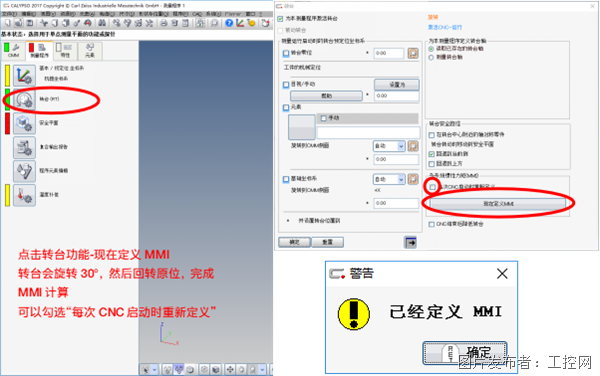Tick the CNC结束后释放转台 checkbox
Screen dimensions: 600x376
pyautogui.click(x=432, y=224)
